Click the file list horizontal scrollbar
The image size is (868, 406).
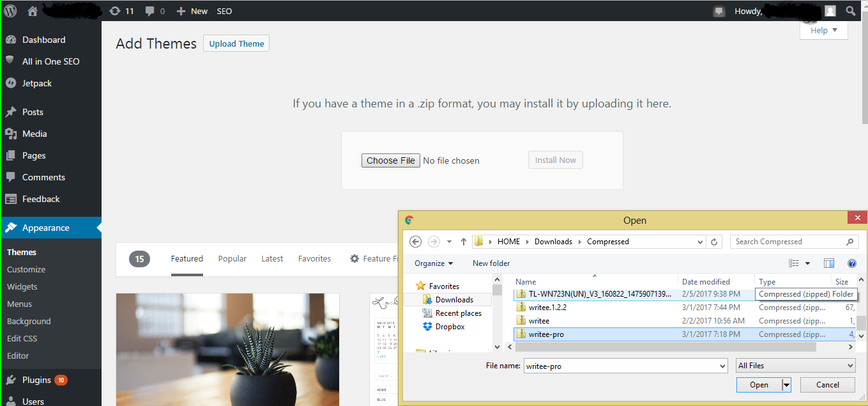coord(666,347)
